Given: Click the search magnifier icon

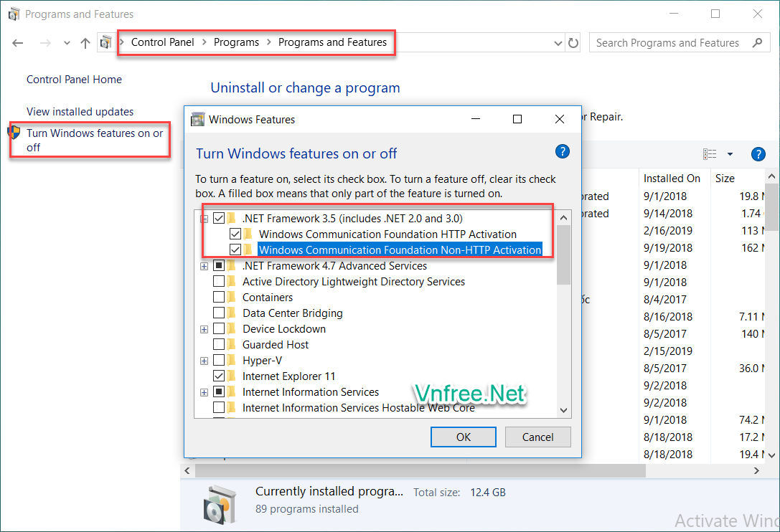Looking at the screenshot, I should 757,43.
